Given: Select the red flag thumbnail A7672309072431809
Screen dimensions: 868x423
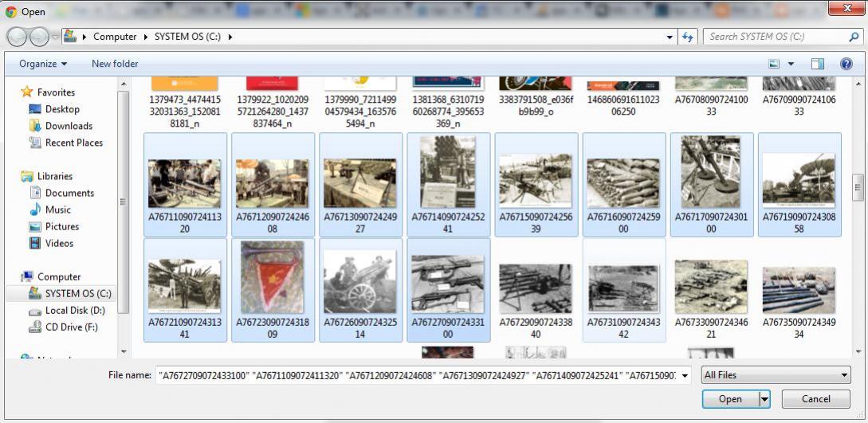Looking at the screenshot, I should [x=273, y=290].
